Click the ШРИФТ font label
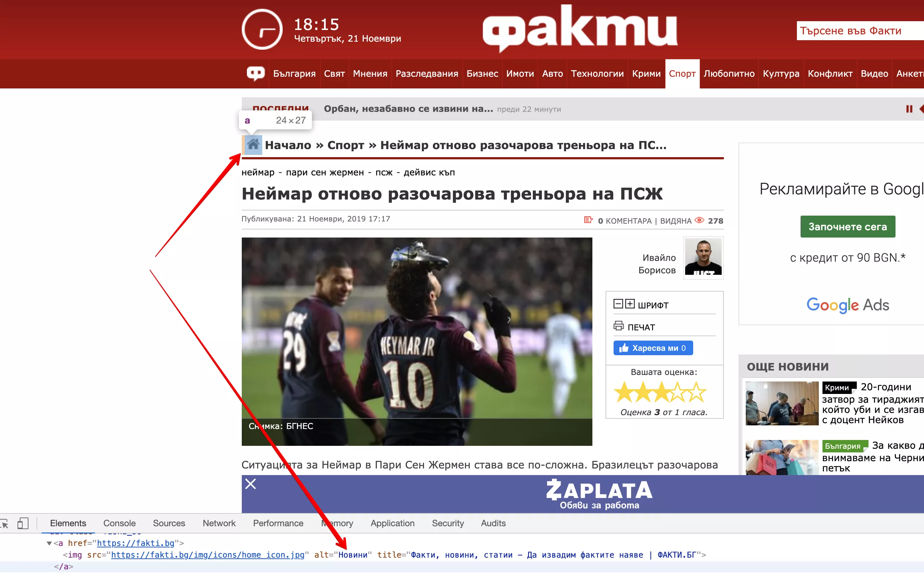This screenshot has height=573, width=924. tap(653, 305)
